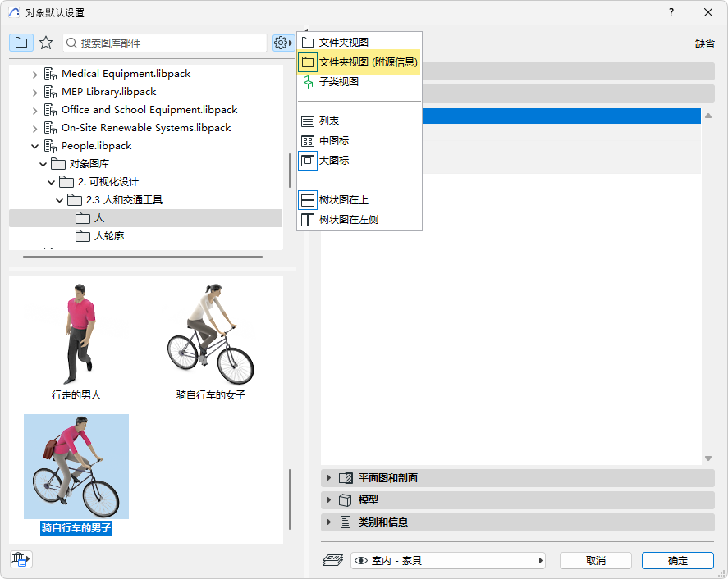Expand MEP Library.libpack node
Image resolution: width=728 pixels, height=579 pixels.
[x=34, y=93]
